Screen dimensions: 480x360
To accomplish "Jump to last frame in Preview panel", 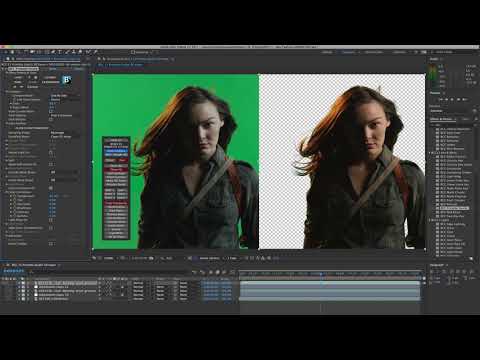I will [465, 99].
